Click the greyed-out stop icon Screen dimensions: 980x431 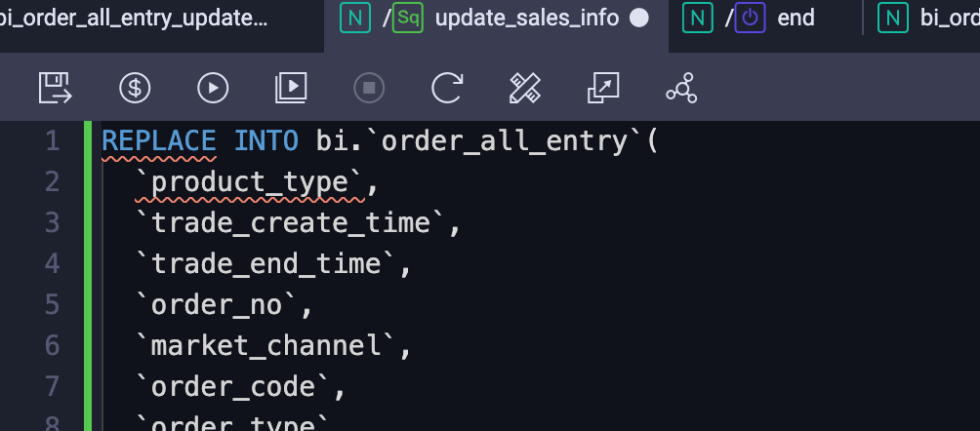(x=369, y=88)
